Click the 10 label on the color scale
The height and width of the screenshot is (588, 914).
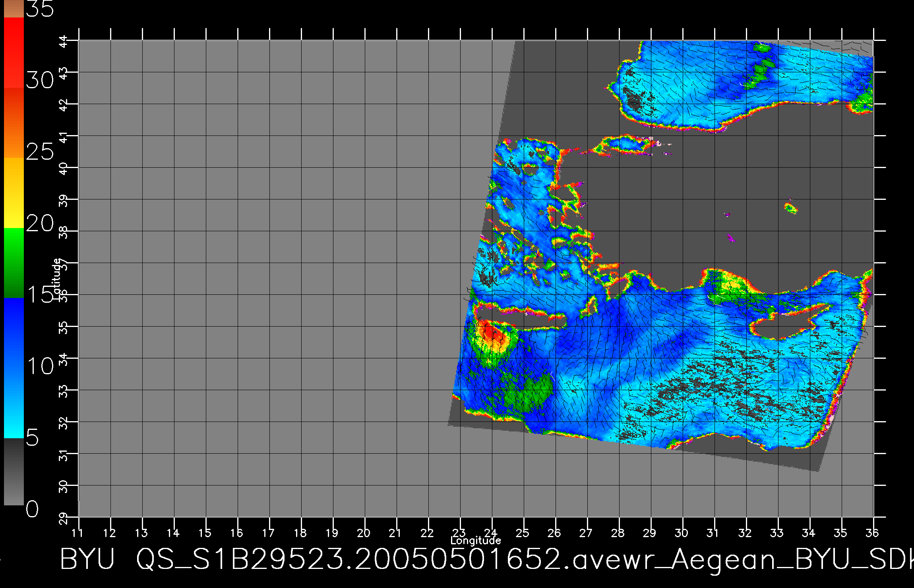(x=40, y=366)
